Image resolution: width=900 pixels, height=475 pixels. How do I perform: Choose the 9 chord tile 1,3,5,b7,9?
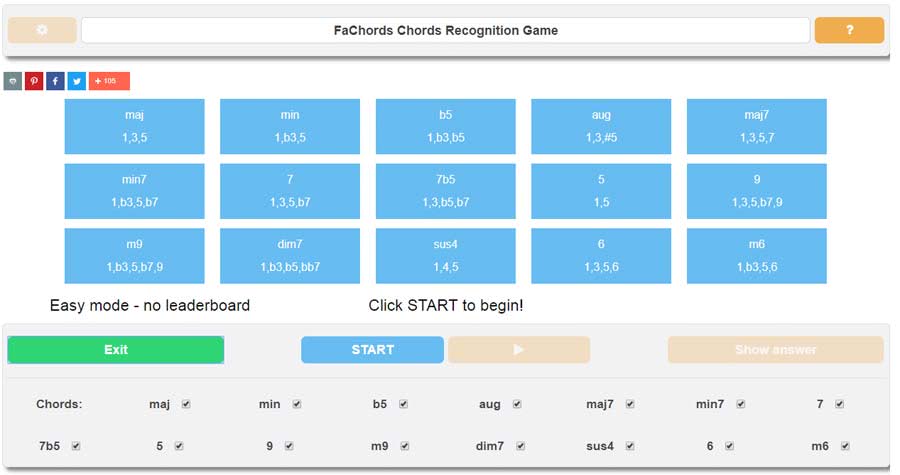point(757,191)
